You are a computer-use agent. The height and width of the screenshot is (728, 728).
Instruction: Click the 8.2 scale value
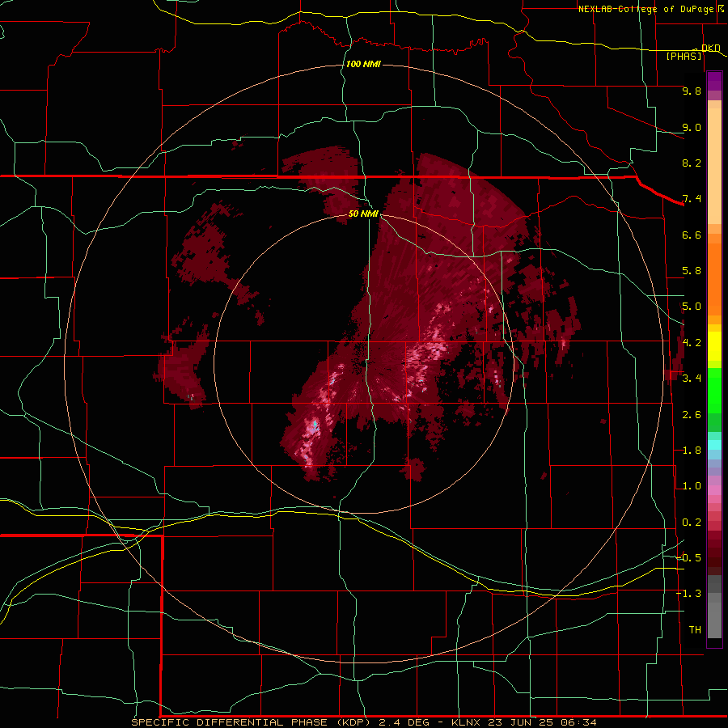692,163
